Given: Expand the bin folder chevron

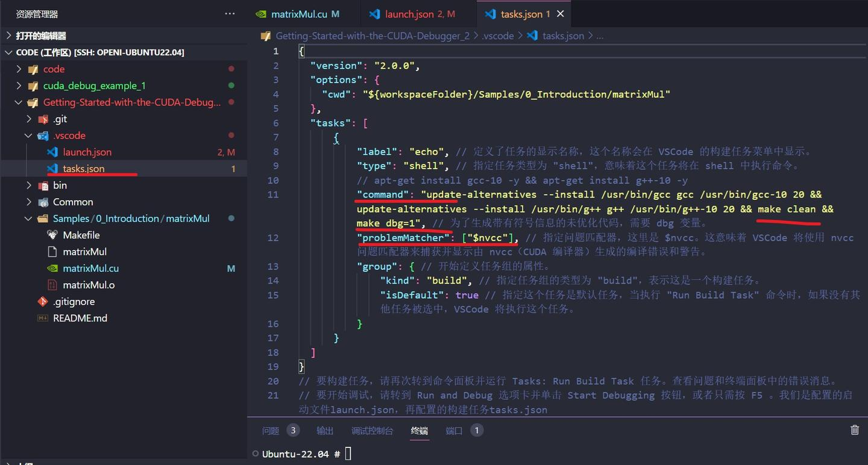Looking at the screenshot, I should coord(29,186).
